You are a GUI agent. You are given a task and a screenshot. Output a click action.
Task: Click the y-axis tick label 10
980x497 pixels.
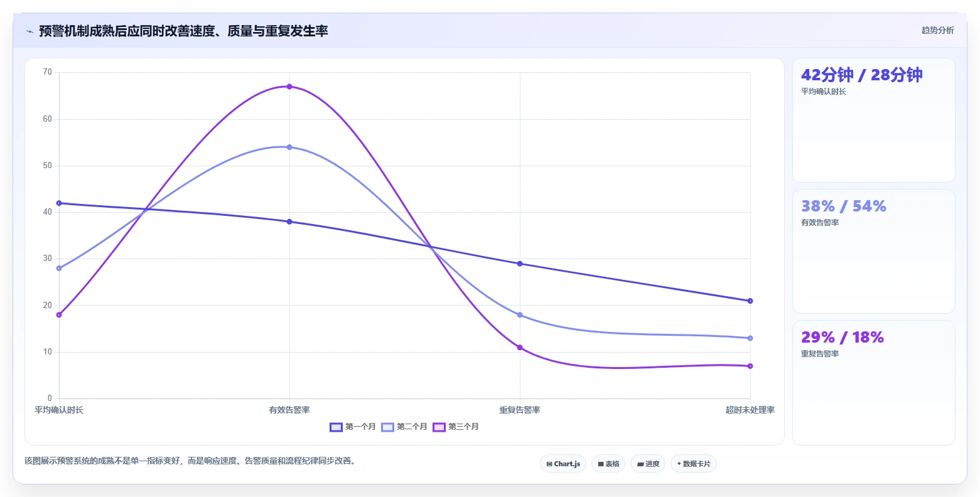tap(48, 352)
